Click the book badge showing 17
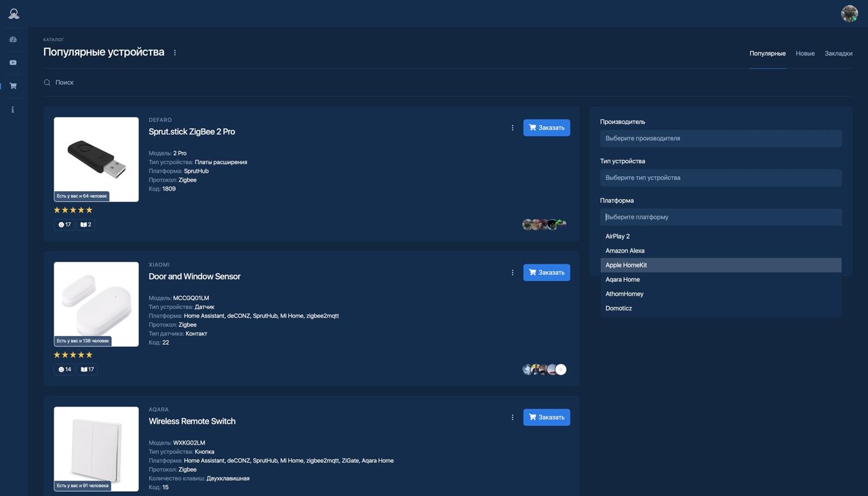This screenshot has width=868, height=496. click(x=87, y=369)
